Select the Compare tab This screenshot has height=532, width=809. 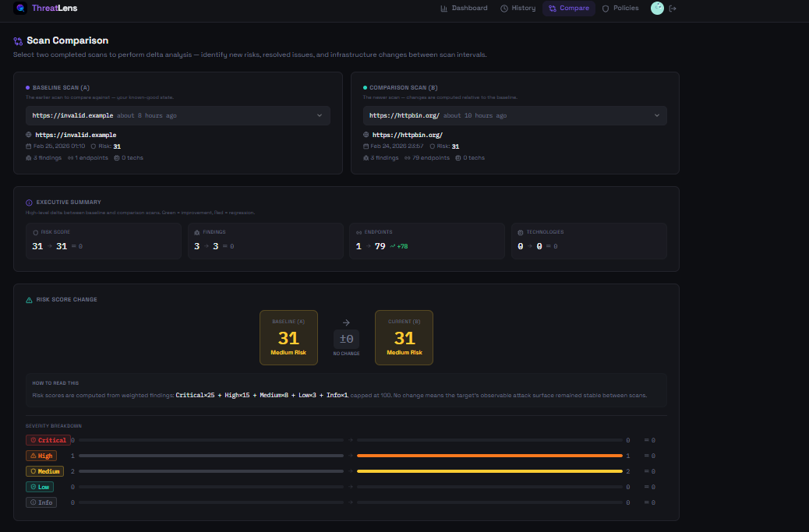[569, 9]
